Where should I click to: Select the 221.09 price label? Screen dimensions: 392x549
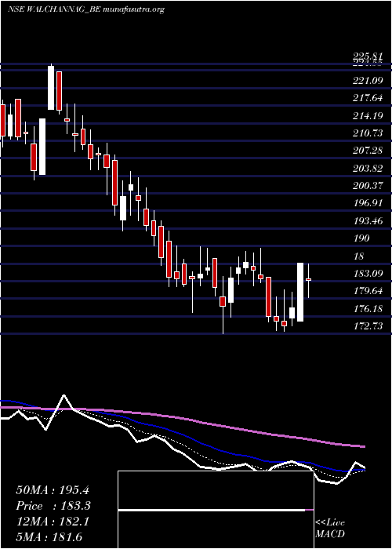point(368,81)
